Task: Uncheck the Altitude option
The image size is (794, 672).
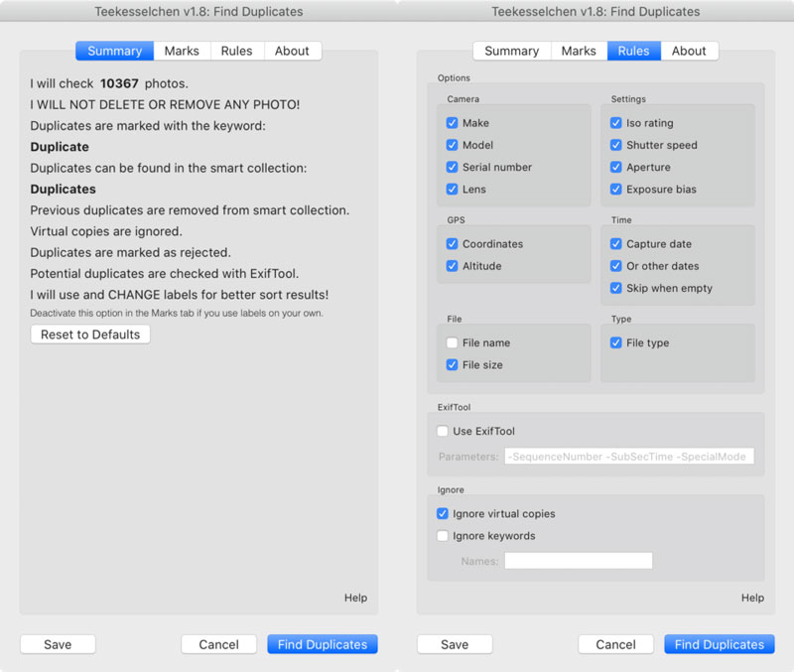Action: [453, 266]
